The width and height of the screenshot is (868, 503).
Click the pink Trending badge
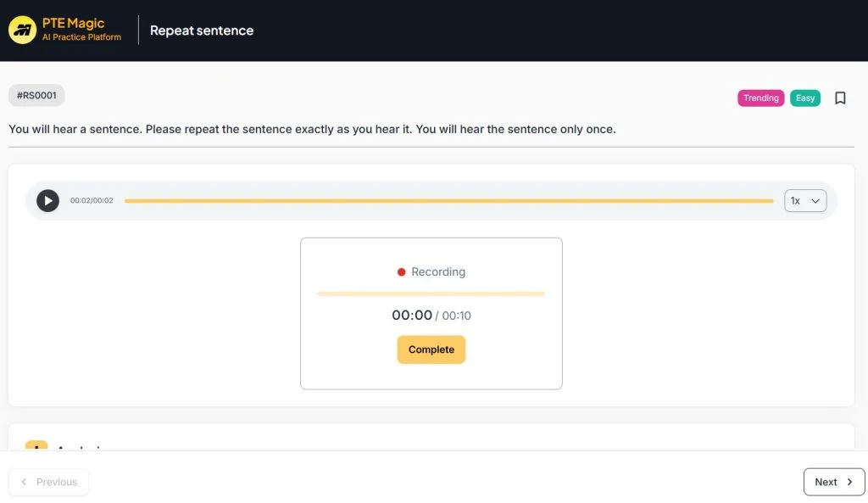pos(760,98)
